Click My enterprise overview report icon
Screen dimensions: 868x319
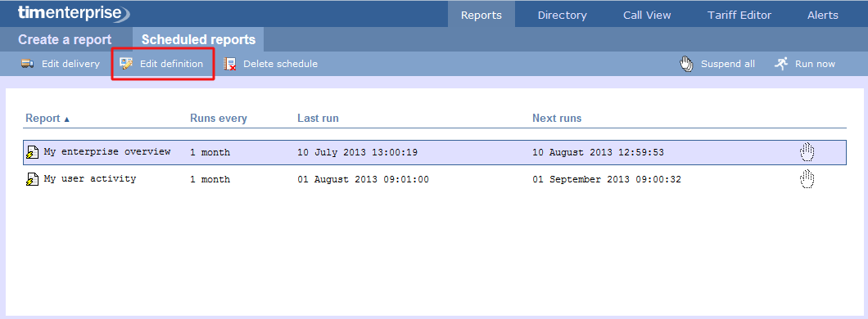tap(33, 152)
